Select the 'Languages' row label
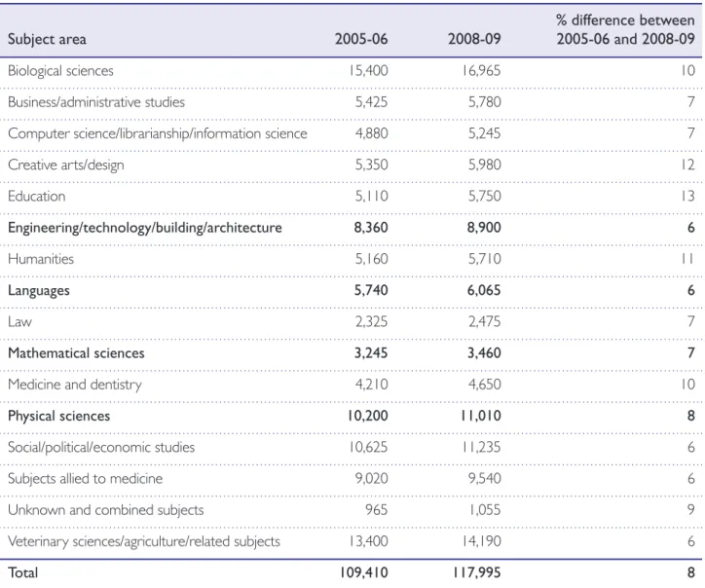The image size is (705, 588). pyautogui.click(x=39, y=291)
